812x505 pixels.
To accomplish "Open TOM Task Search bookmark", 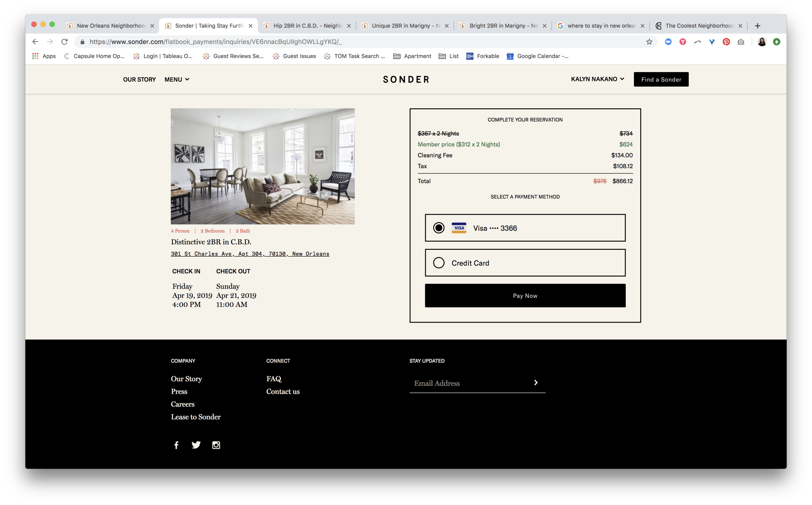I will pyautogui.click(x=354, y=56).
